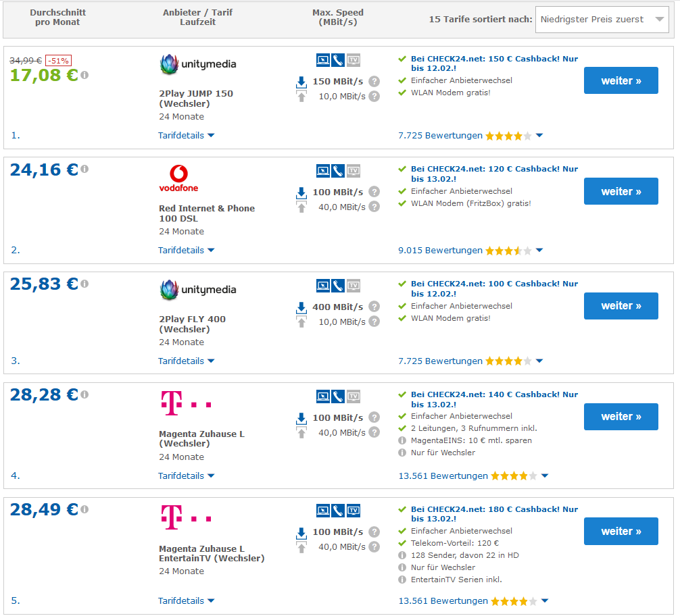Click Telekom logo of Magenta Zuhause L EntertainTV
This screenshot has height=616, width=680.
(186, 517)
